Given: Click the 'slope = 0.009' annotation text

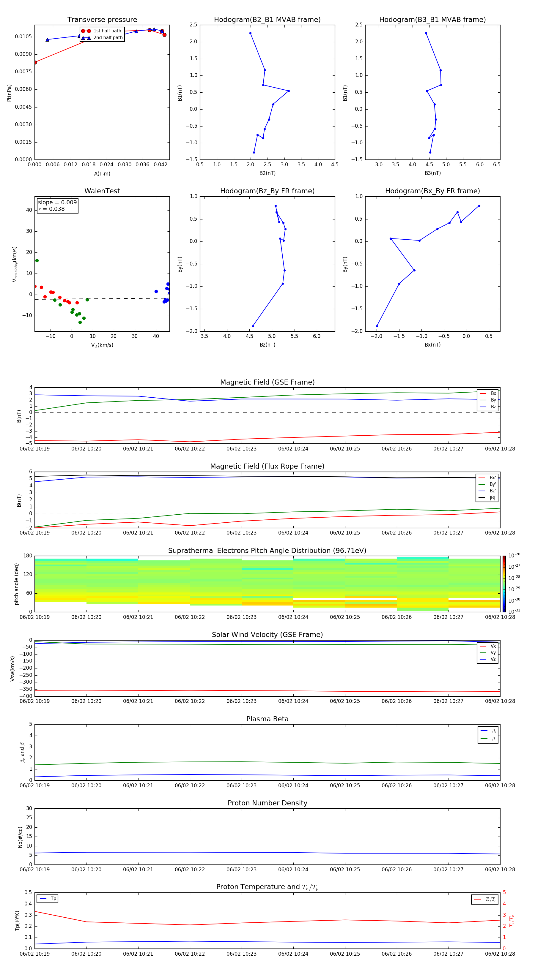Looking at the screenshot, I should point(57,203).
